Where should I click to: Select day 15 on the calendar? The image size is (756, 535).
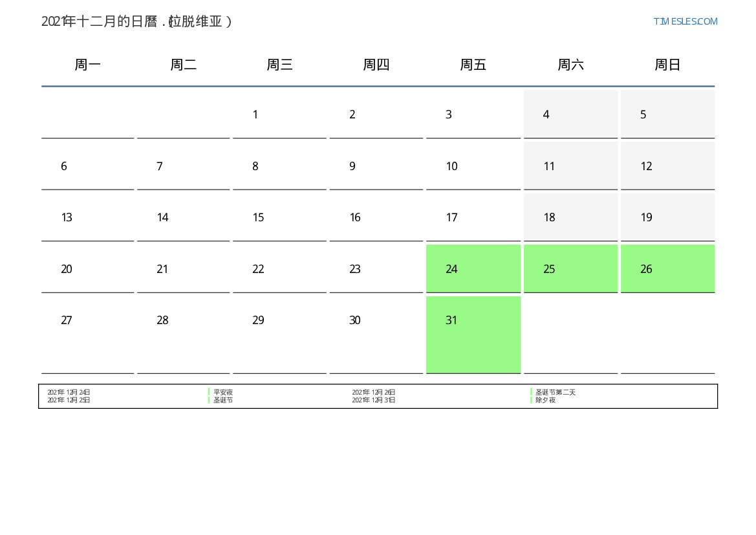coord(279,217)
